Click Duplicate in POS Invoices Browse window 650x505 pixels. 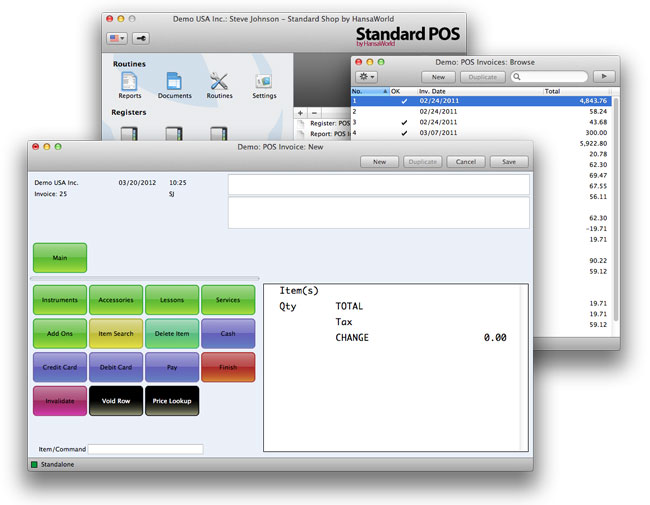tap(483, 77)
